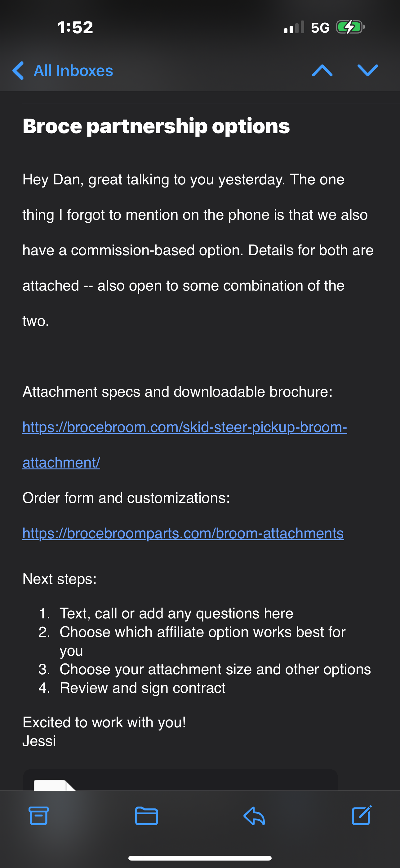The width and height of the screenshot is (400, 868).
Task: Open the brocebroom.com skid-steer pickup broom link
Action: click(184, 427)
